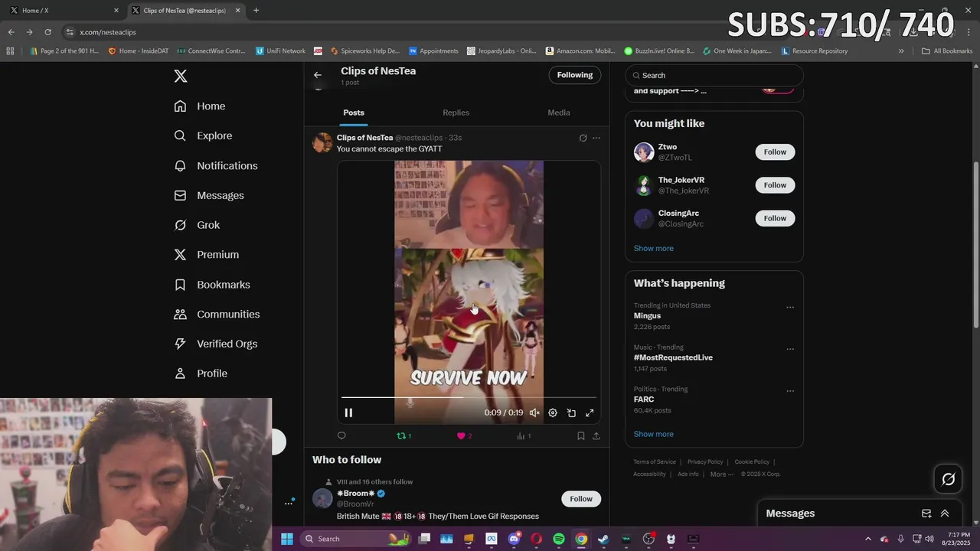Open All Bookmarks folder
Screen dimensions: 980x551
pyautogui.click(x=947, y=51)
